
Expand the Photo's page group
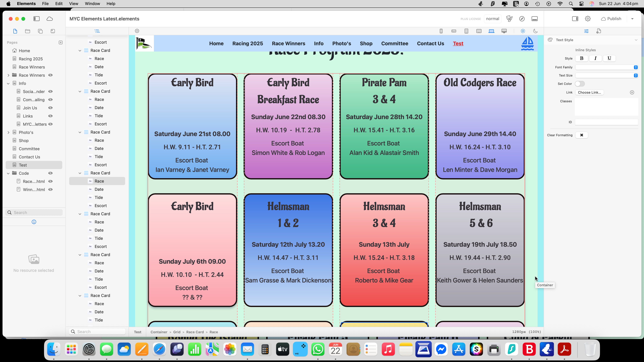pyautogui.click(x=8, y=132)
